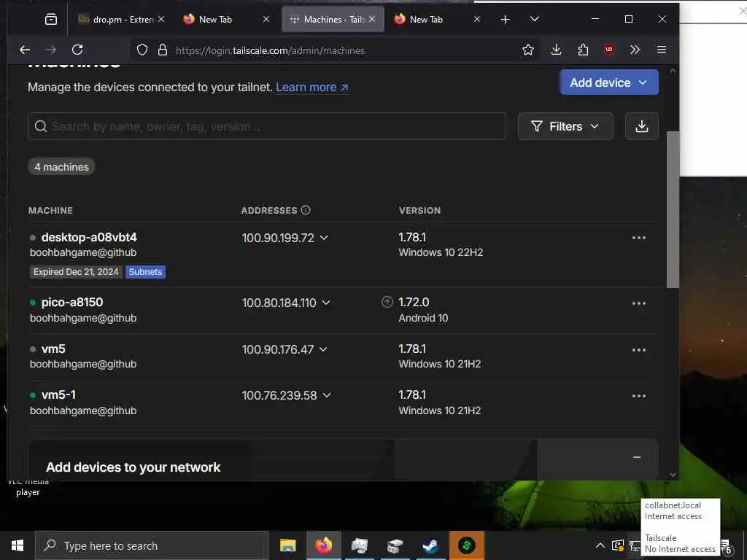Open the extensions puzzle icon
This screenshot has width=747, height=560.
(x=583, y=50)
